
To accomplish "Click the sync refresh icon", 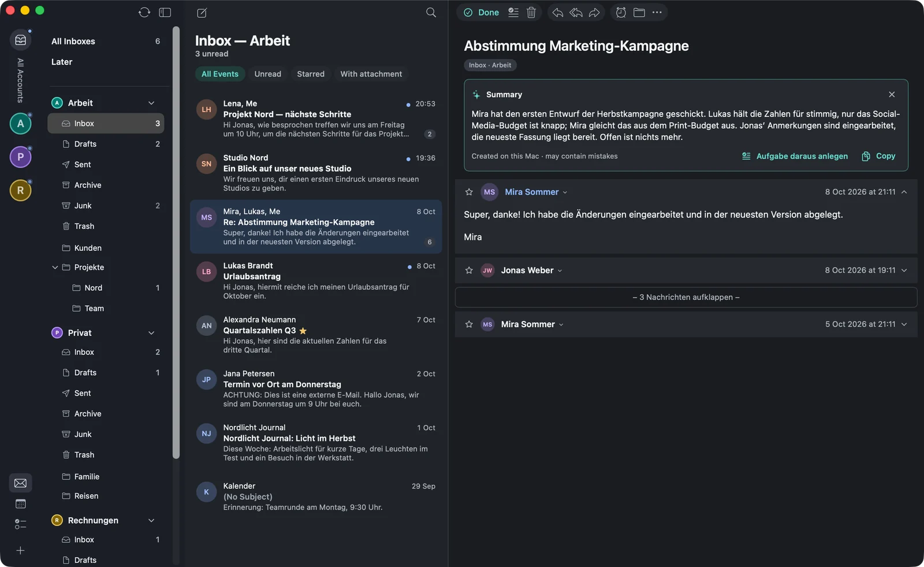I will (144, 13).
